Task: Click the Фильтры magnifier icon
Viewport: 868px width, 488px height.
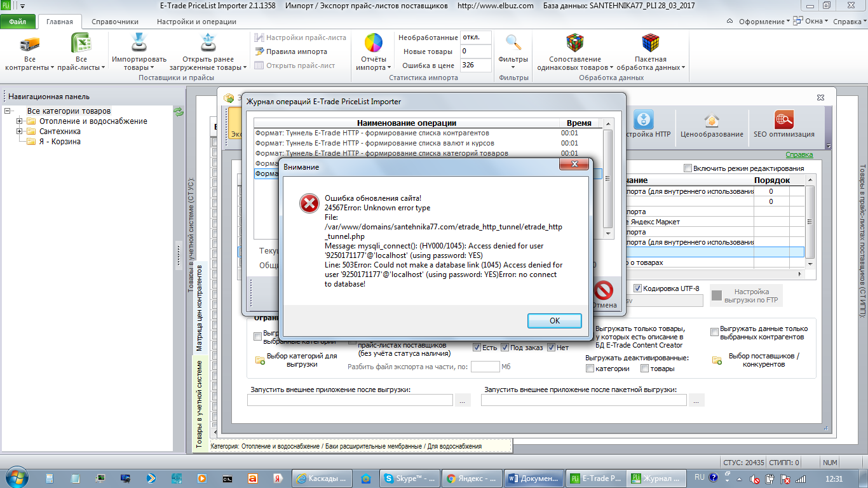Action: pyautogui.click(x=513, y=43)
